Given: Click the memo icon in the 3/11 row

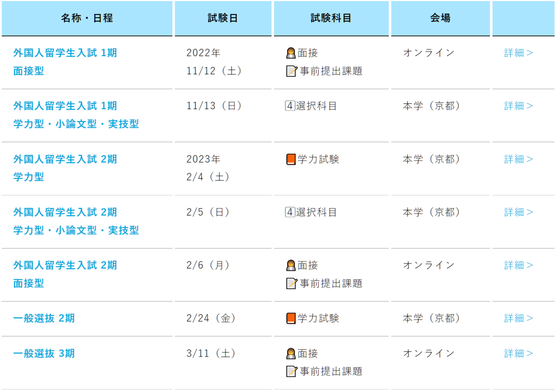Looking at the screenshot, I should (x=291, y=371).
